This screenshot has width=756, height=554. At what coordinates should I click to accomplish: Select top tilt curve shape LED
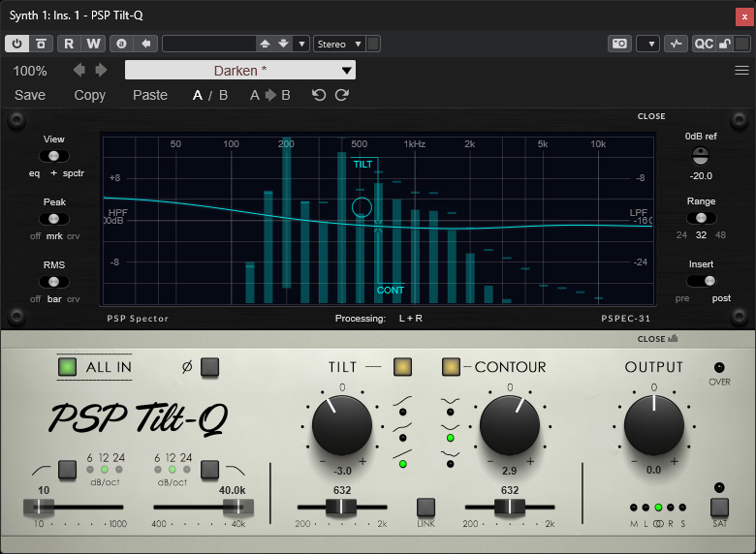coord(402,412)
